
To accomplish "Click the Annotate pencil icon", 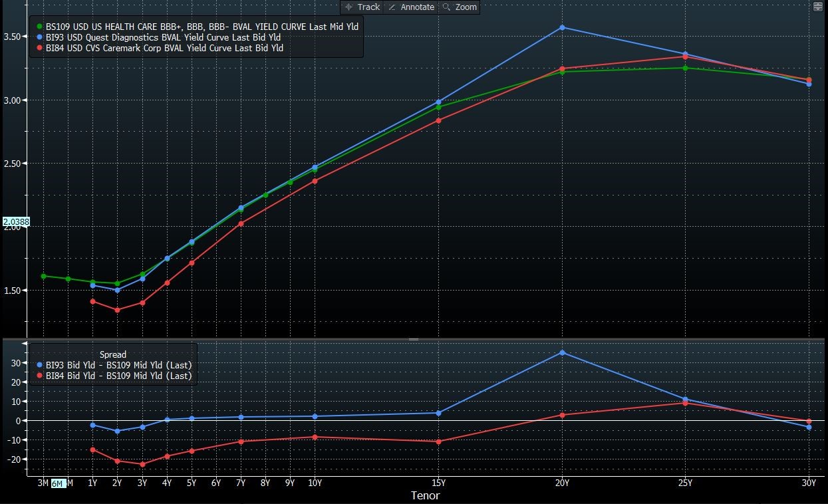I will (x=392, y=7).
